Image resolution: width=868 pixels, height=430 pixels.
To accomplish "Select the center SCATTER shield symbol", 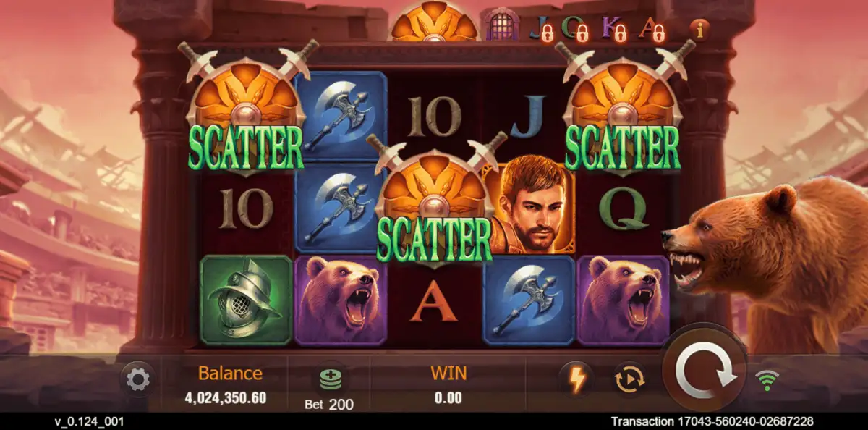I will [x=435, y=199].
